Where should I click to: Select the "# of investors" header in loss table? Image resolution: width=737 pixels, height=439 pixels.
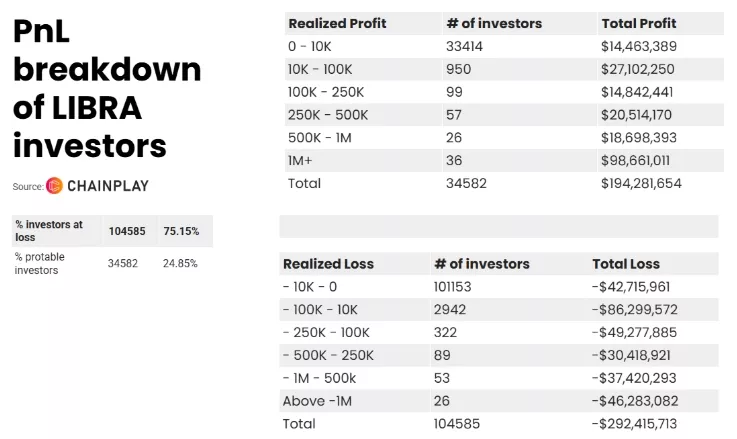pos(482,264)
